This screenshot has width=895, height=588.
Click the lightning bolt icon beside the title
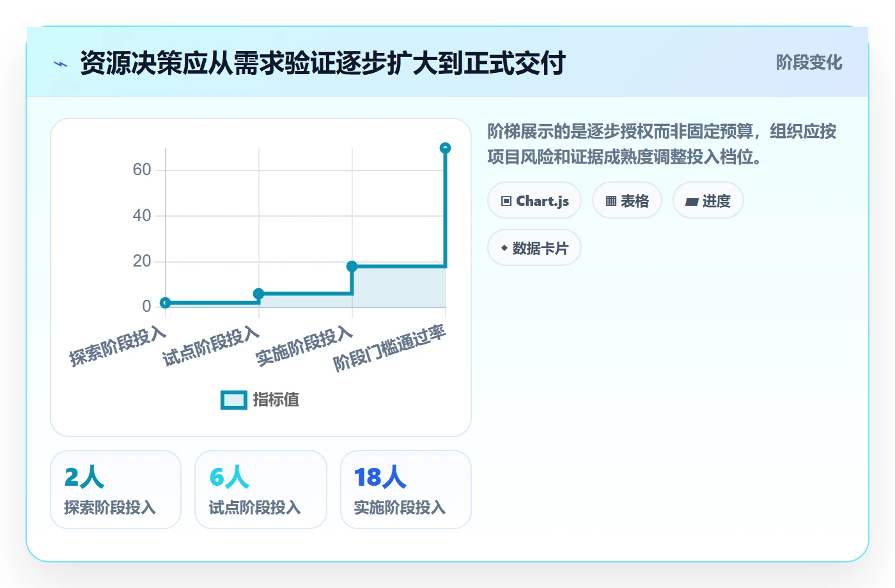tap(61, 64)
